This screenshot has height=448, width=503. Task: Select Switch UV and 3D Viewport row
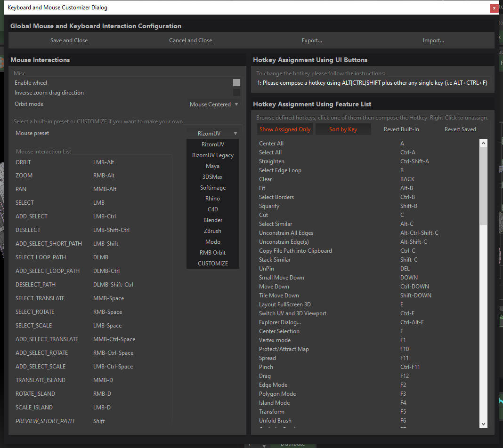pos(367,313)
